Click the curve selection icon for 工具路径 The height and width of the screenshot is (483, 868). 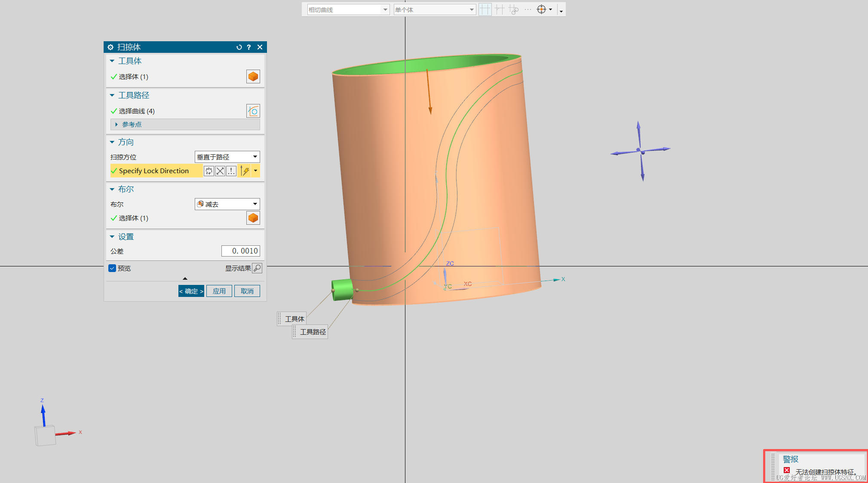[x=253, y=111]
